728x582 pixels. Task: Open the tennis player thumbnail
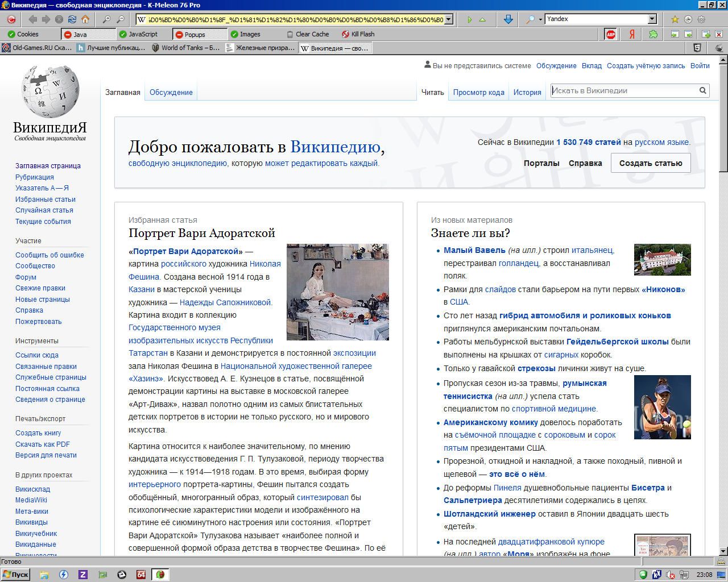(x=663, y=407)
